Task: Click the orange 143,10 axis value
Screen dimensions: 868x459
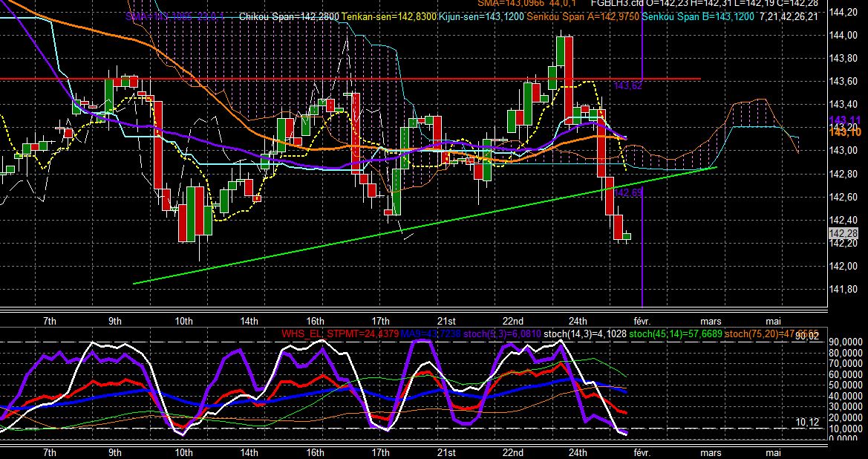Action: 845,131
